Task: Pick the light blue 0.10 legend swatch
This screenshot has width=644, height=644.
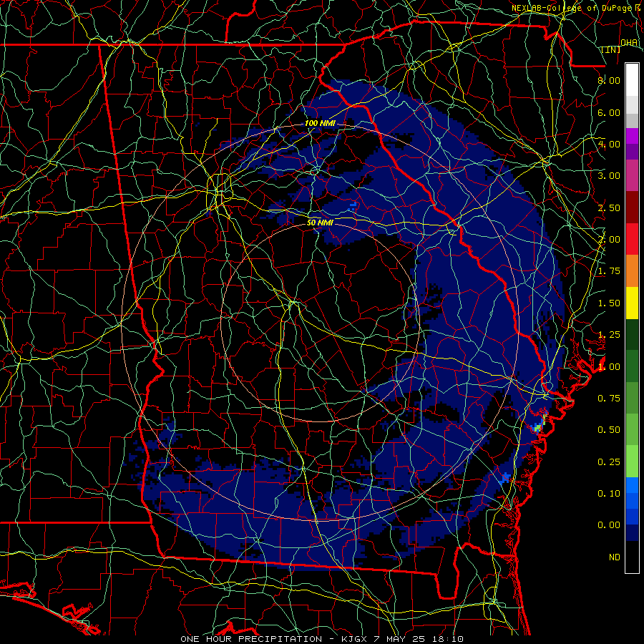Action: pyautogui.click(x=632, y=485)
